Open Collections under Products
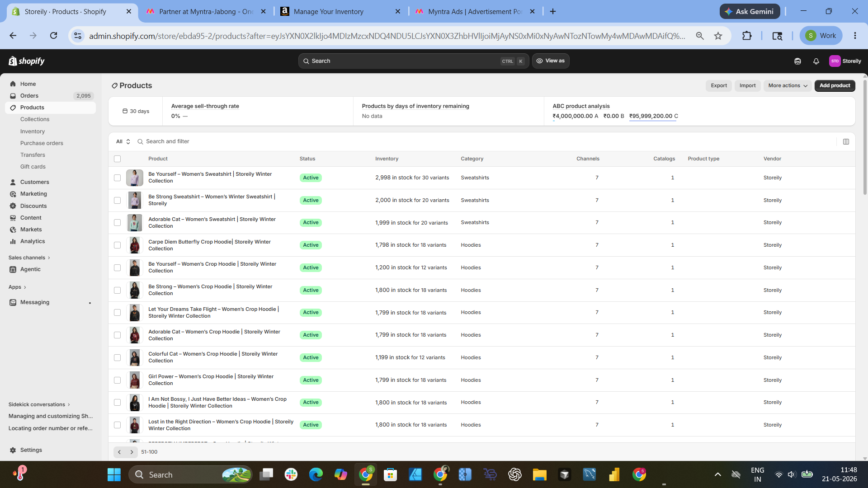Viewport: 868px width, 488px height. tap(35, 119)
